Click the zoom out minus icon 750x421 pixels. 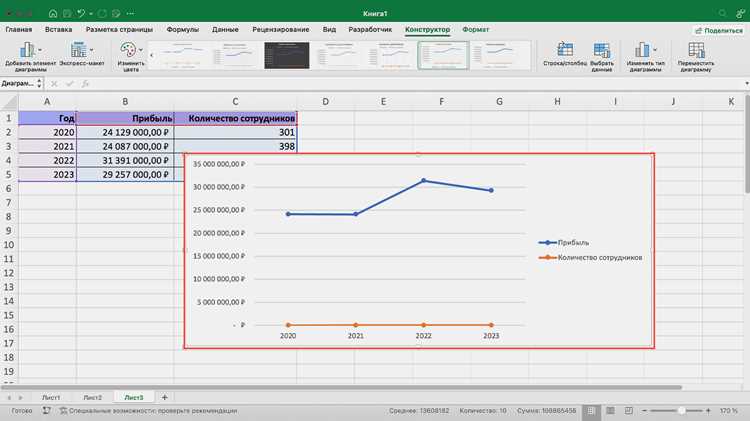pyautogui.click(x=644, y=411)
